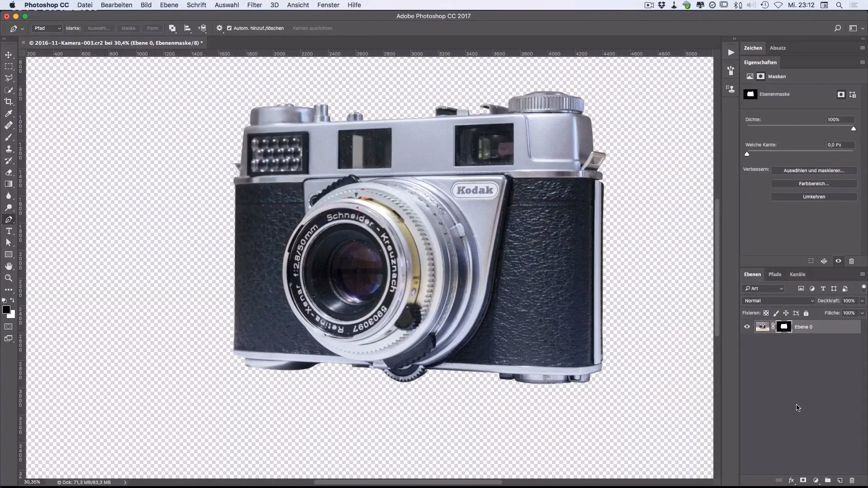Screen dimensions: 868x488
Task: Select the Gradient tool
Action: pyautogui.click(x=9, y=184)
